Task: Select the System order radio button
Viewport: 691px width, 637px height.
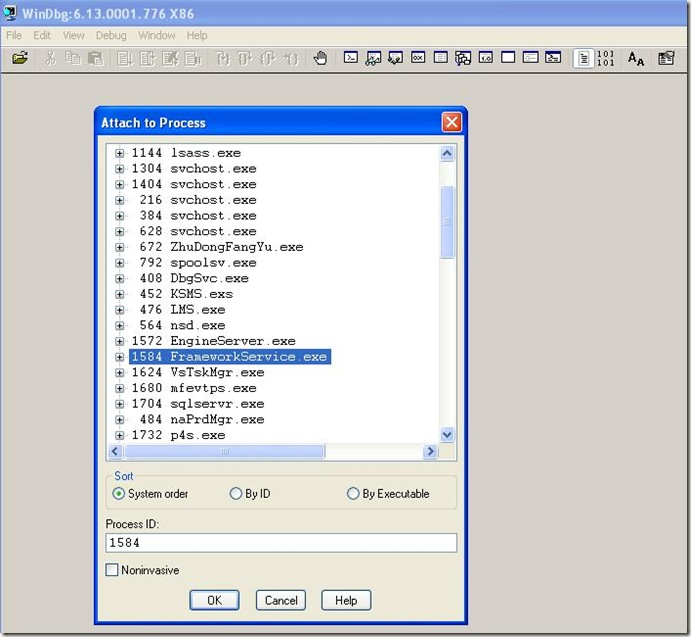Action: coord(119,494)
